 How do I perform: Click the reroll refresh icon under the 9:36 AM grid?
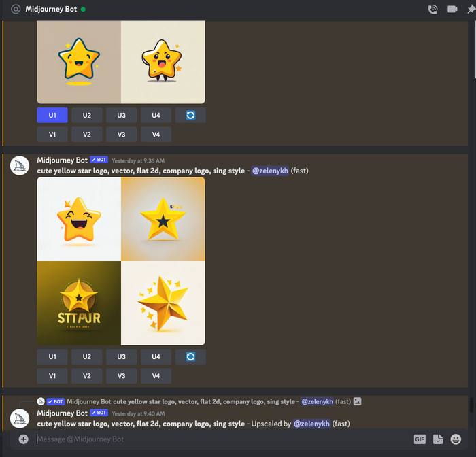[x=190, y=356]
